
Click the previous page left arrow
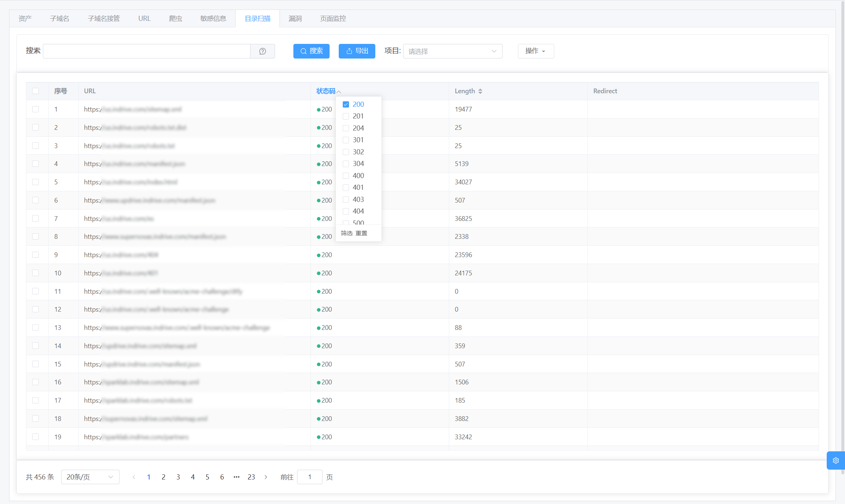point(134,477)
